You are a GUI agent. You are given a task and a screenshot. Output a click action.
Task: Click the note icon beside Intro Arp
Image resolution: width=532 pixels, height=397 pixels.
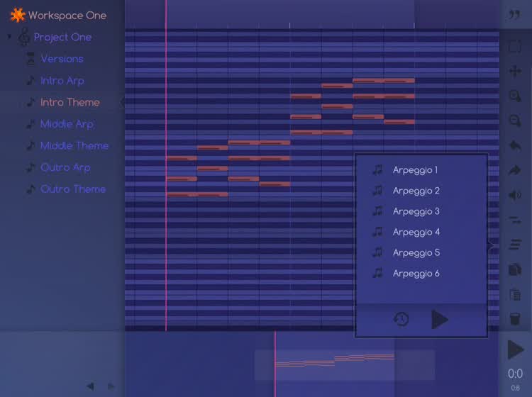(x=31, y=80)
